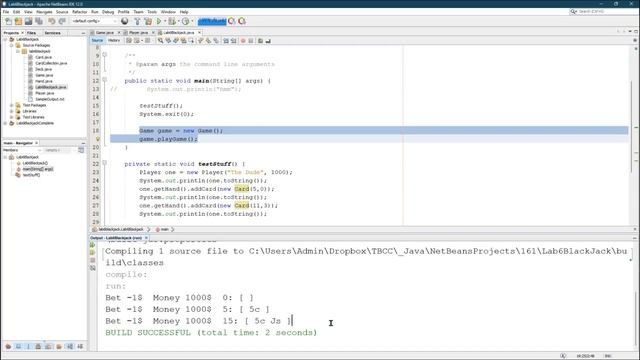640x360 pixels.
Task: Select the Source view button
Action: pos(97,40)
